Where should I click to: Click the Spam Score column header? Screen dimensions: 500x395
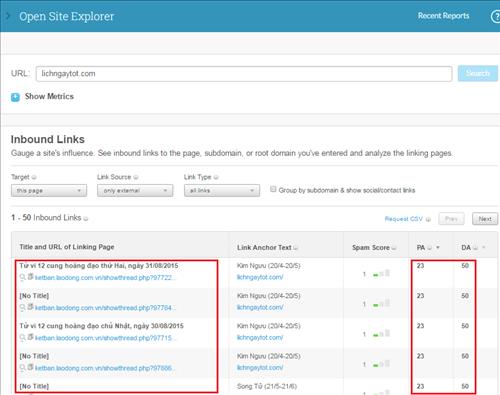pos(371,248)
